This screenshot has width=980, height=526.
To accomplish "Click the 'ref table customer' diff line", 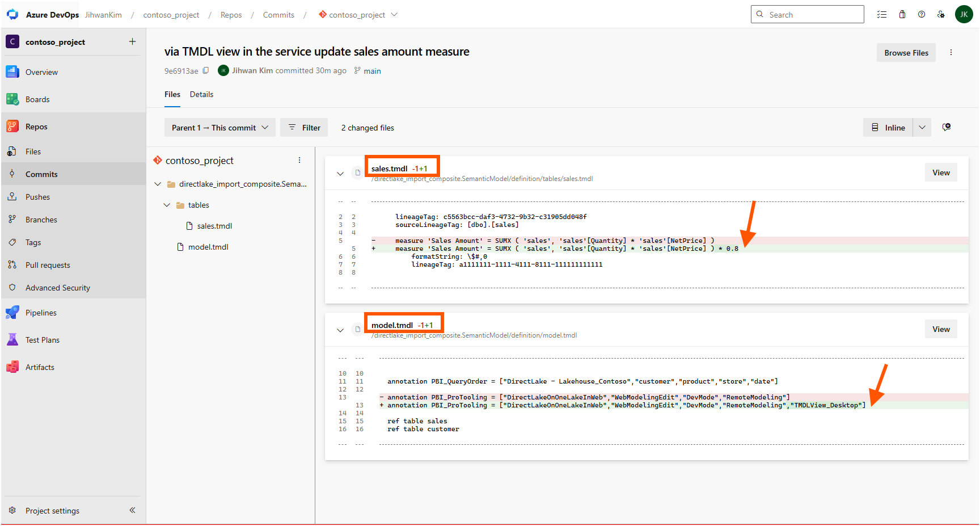I will point(423,429).
